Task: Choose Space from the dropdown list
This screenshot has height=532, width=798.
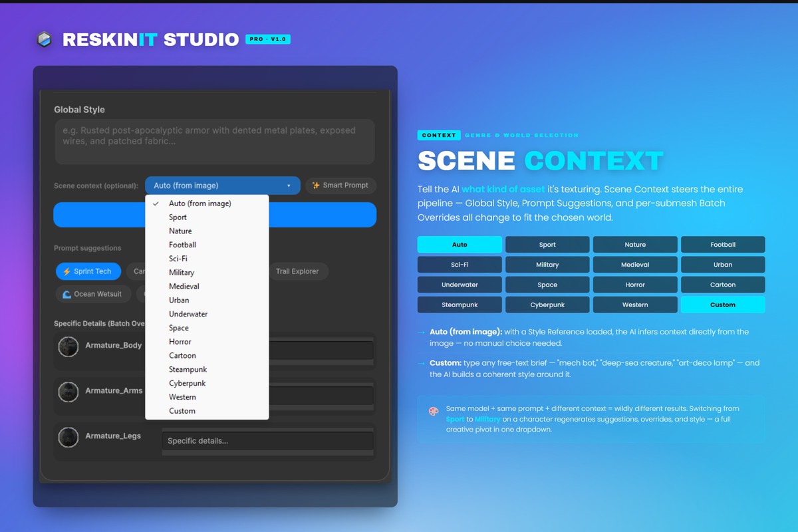Action: (207, 328)
